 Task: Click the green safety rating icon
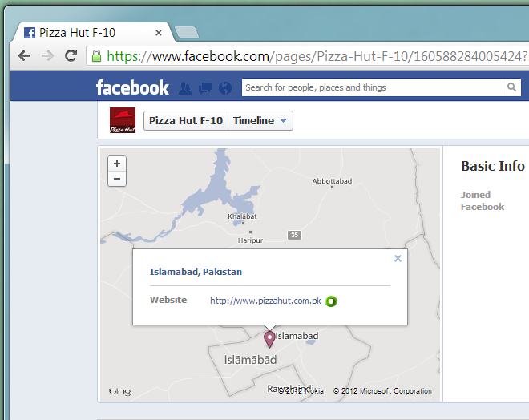(x=331, y=301)
